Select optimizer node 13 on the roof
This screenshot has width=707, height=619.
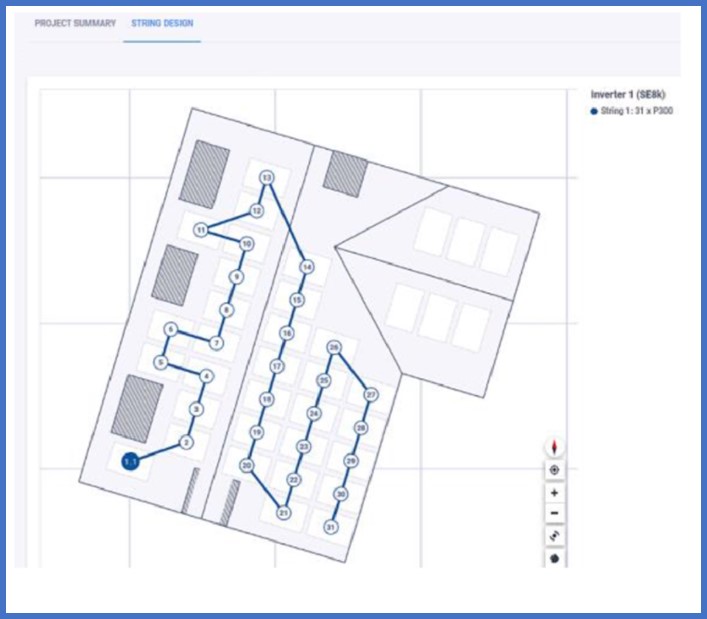click(x=266, y=177)
